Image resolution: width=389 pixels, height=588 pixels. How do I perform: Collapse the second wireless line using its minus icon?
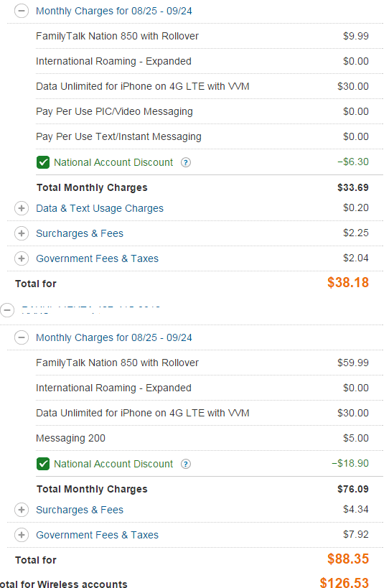pos(7,310)
